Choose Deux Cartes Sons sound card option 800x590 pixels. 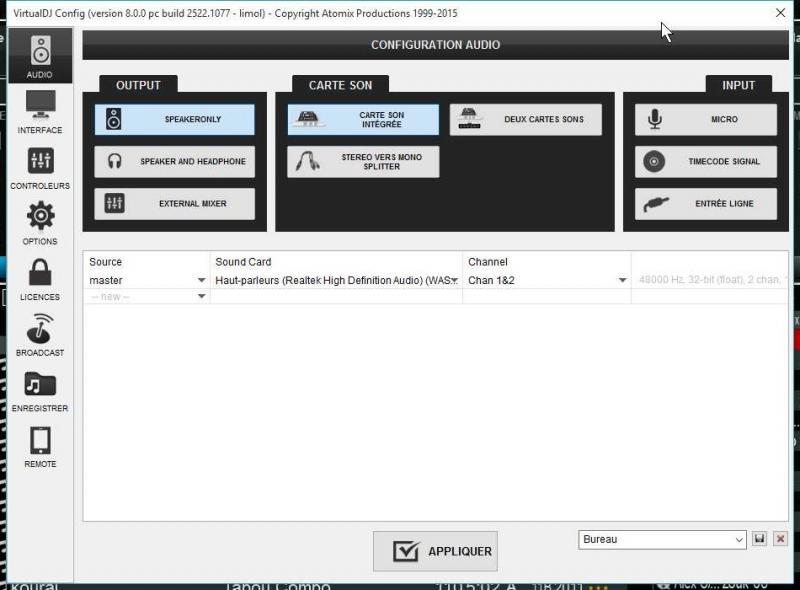(526, 120)
